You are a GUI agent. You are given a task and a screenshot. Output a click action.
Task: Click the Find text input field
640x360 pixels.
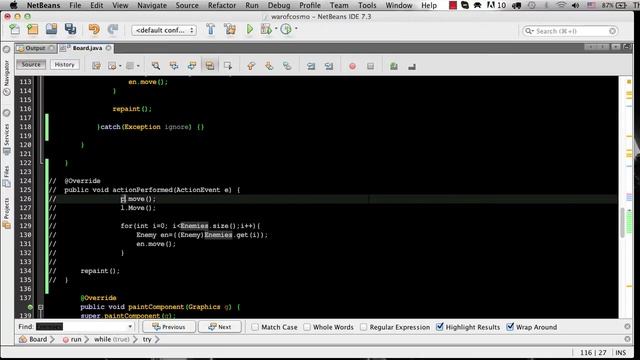pos(81,327)
